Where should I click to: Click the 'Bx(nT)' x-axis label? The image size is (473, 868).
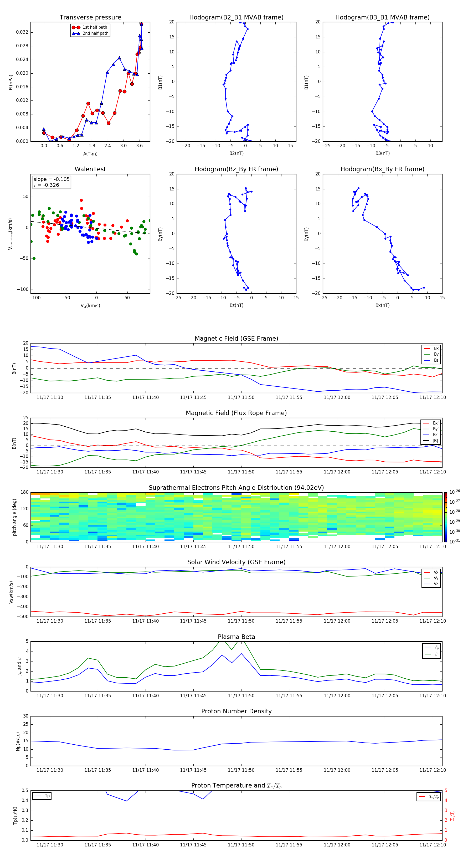point(382,305)
